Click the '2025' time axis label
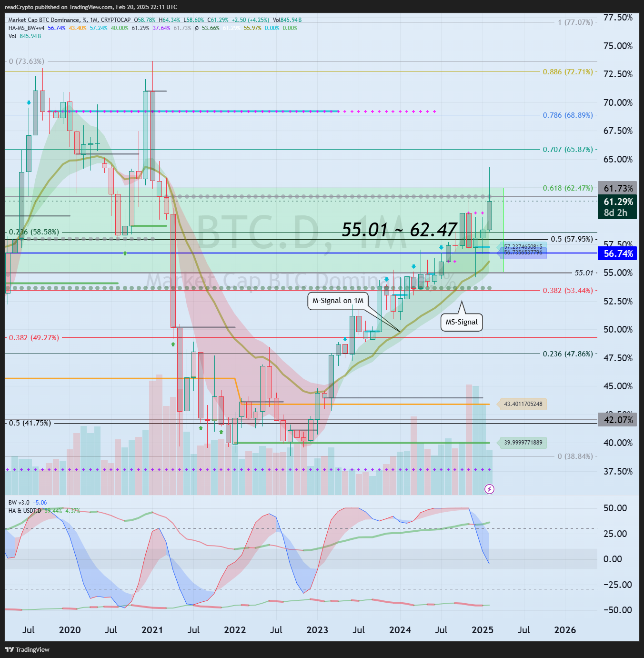The image size is (644, 658). tap(483, 630)
